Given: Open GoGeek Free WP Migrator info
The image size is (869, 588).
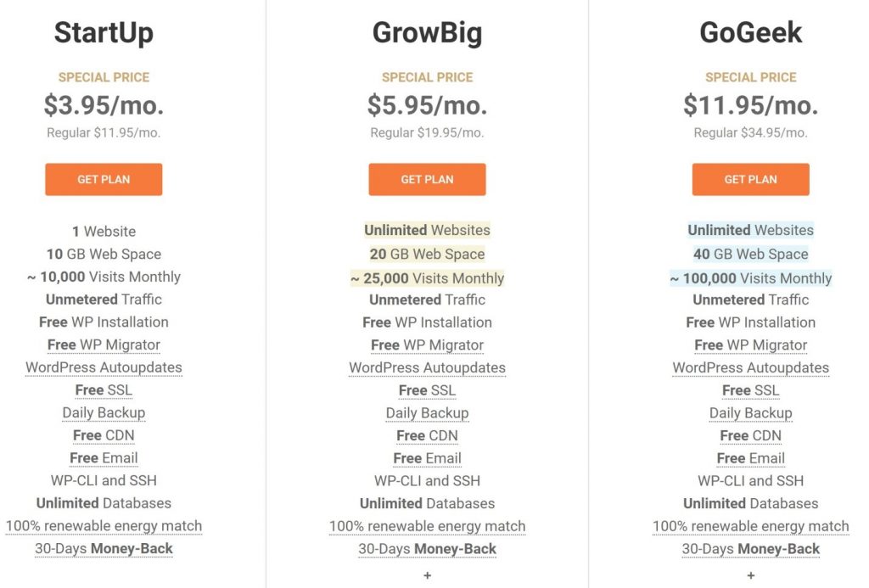Looking at the screenshot, I should tap(750, 345).
